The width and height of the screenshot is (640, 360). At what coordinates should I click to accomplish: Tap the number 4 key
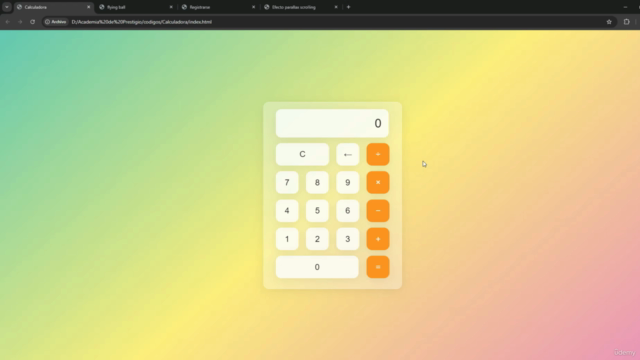pyautogui.click(x=287, y=211)
